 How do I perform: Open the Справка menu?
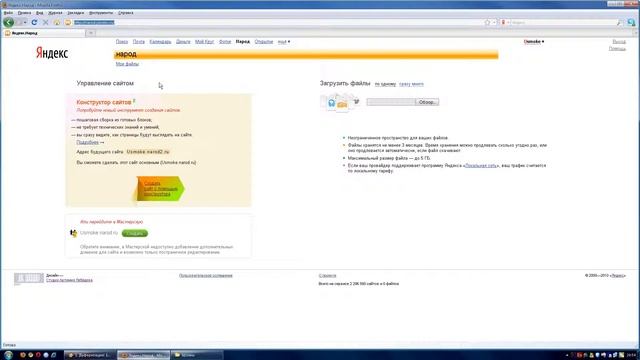coord(126,13)
